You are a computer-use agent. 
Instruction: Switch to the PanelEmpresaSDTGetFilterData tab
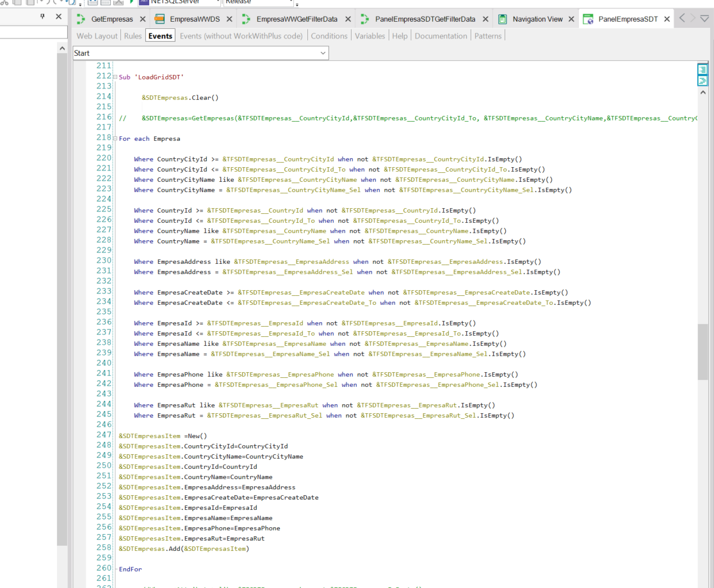(x=425, y=19)
